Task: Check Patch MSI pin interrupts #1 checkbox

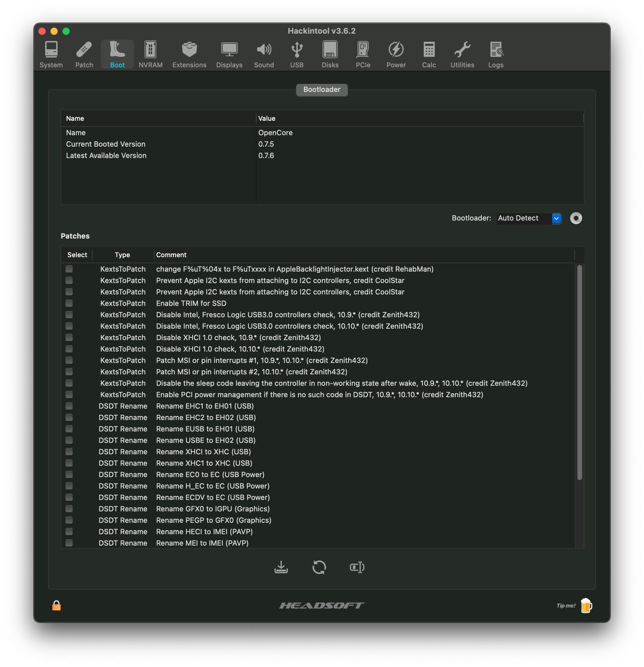Action: pos(69,360)
